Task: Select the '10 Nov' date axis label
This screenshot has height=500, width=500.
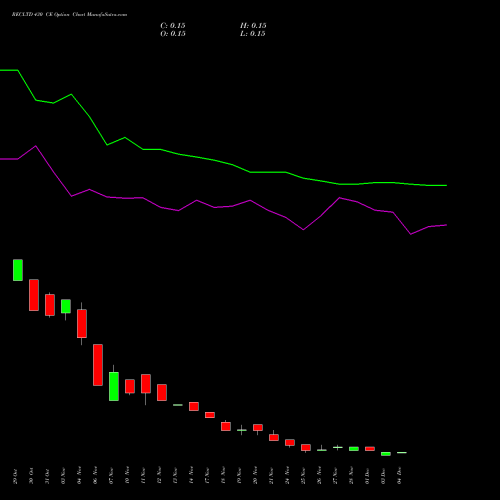Action: coord(127,476)
